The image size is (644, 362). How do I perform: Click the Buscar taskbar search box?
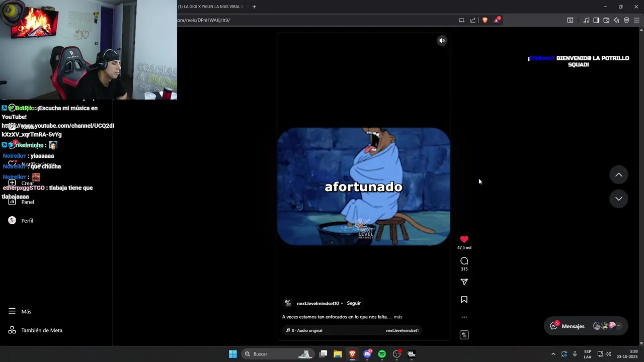click(x=277, y=354)
